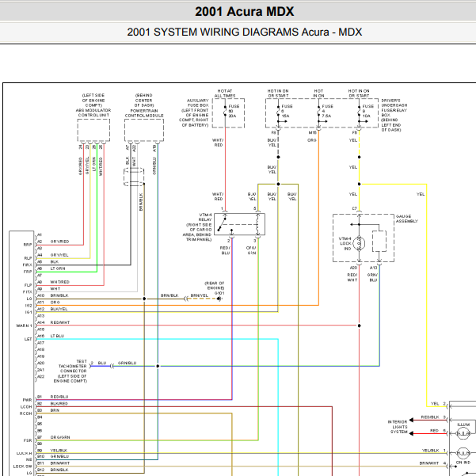Viewport: 476px width, 476px height.
Task: Click the RED/WHT wire label at pin A14
Action: click(60, 322)
